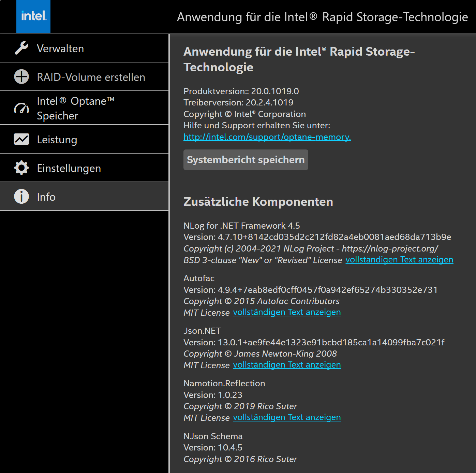Select the Info text in the sidebar
Screen dimensions: 476x473
click(x=46, y=197)
